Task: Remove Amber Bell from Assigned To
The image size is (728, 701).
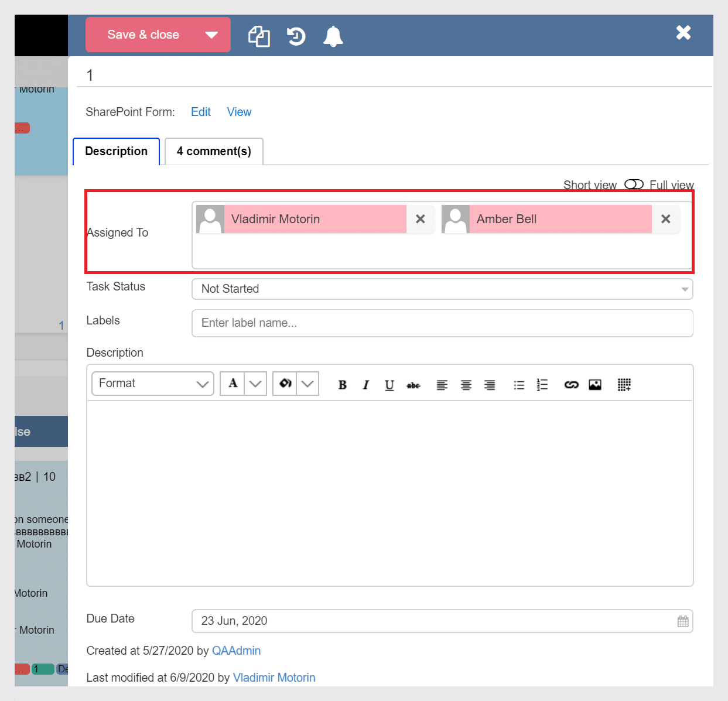Action: (x=666, y=219)
